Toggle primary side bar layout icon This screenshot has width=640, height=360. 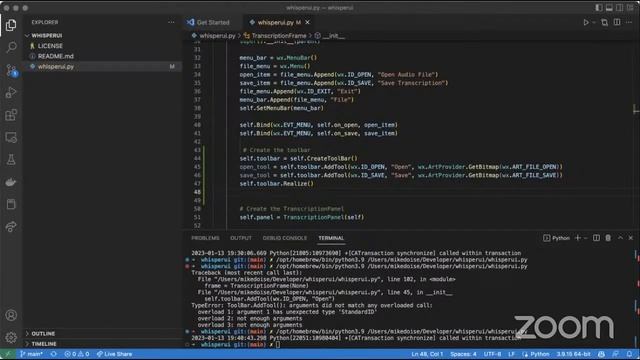point(599,8)
